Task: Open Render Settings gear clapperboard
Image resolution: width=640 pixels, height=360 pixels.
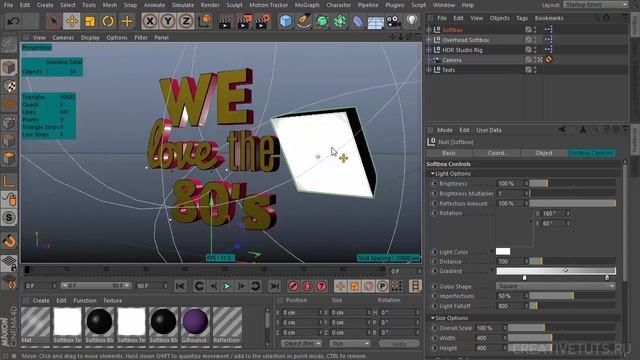Action: coord(262,22)
